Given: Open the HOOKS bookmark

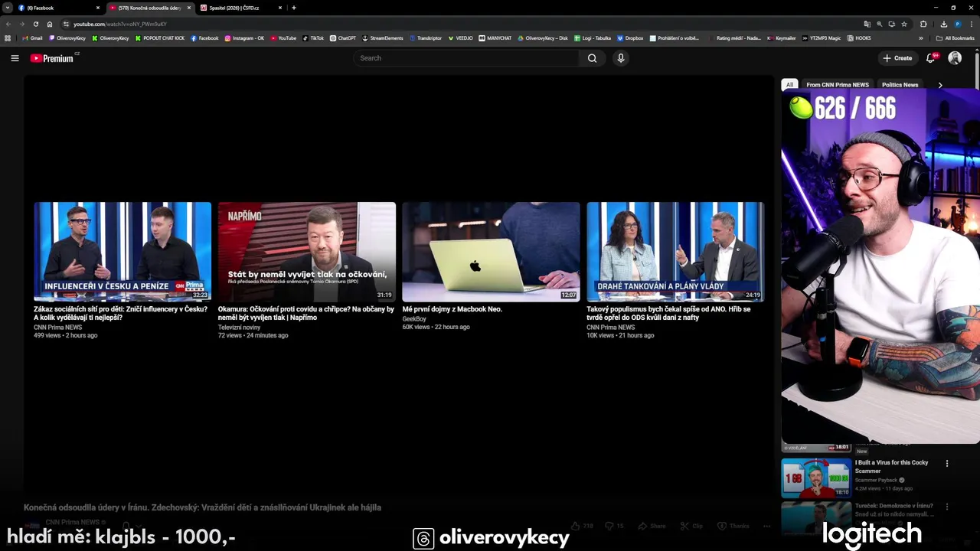Looking at the screenshot, I should 859,38.
